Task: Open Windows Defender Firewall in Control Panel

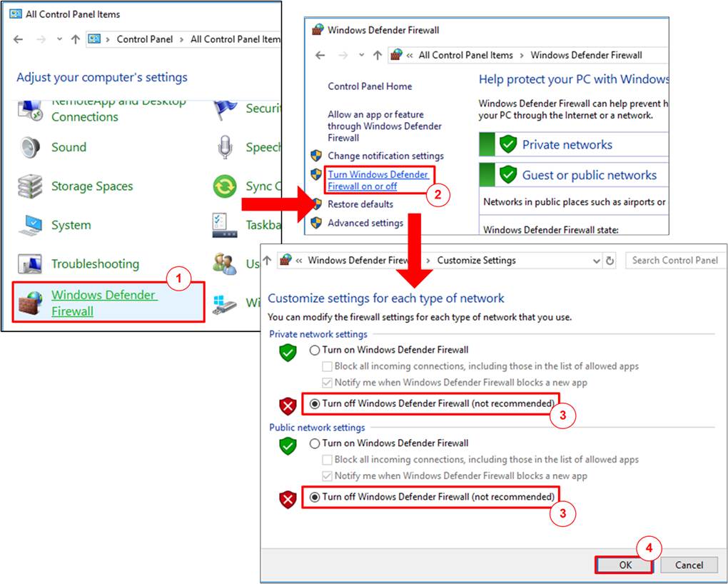Action: [x=104, y=303]
